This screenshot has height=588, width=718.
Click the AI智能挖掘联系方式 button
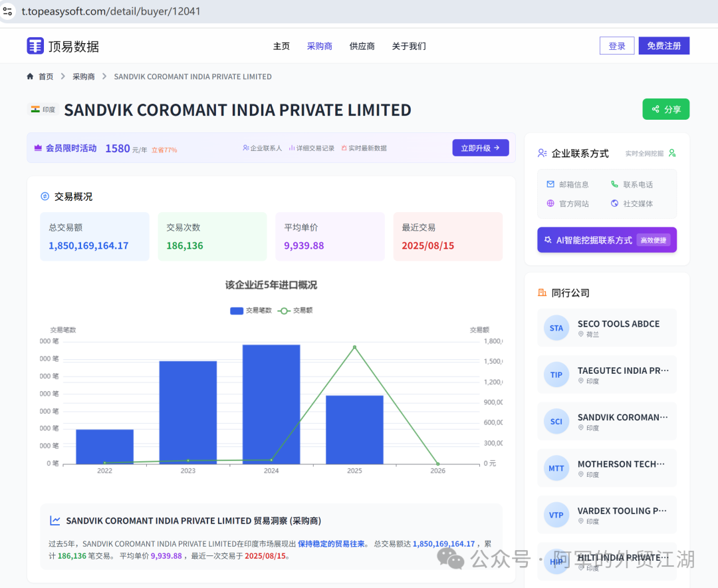606,240
